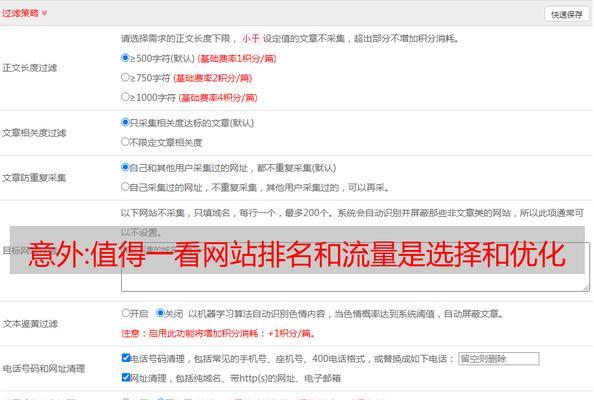Select 自己和其他用户采集过的网址都不重复采集 radio
This screenshot has height=400, width=594.
[x=125, y=167]
